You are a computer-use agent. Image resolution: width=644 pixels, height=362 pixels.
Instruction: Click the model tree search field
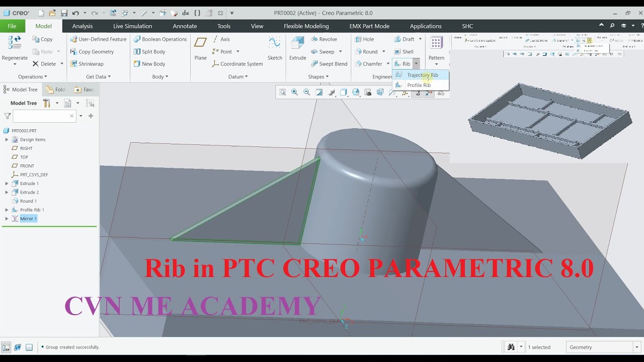[44, 116]
